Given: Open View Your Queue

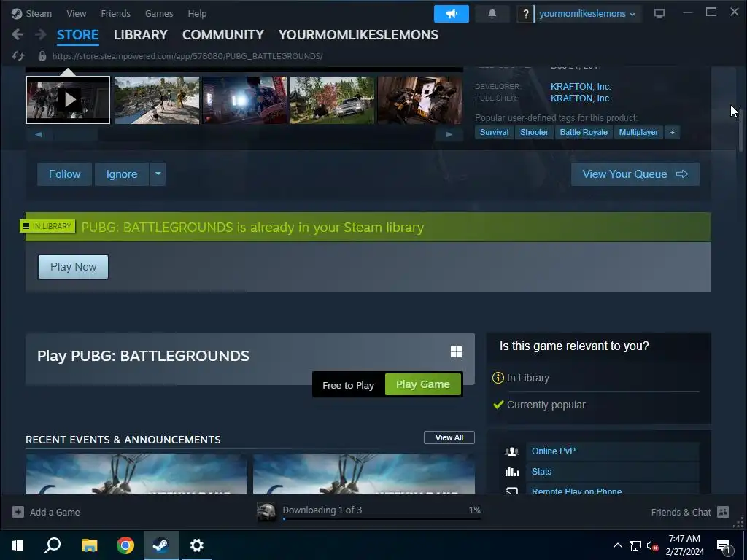Looking at the screenshot, I should (x=635, y=174).
